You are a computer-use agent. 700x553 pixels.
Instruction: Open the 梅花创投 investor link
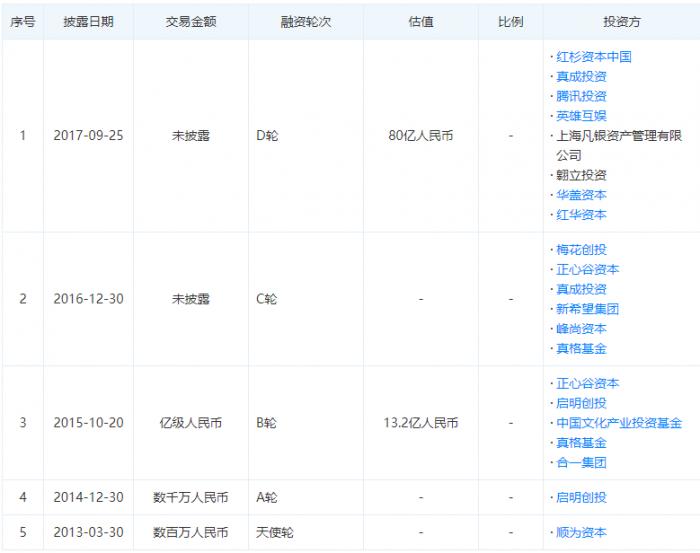click(x=581, y=249)
